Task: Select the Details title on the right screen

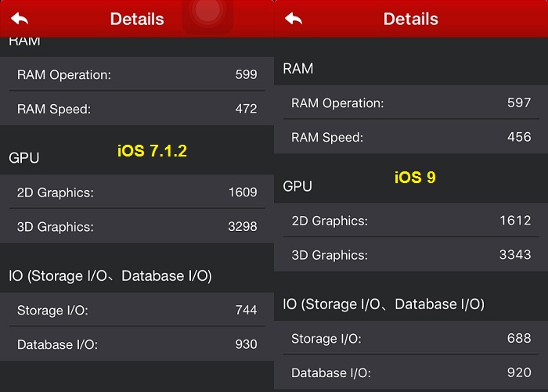Action: point(411,19)
